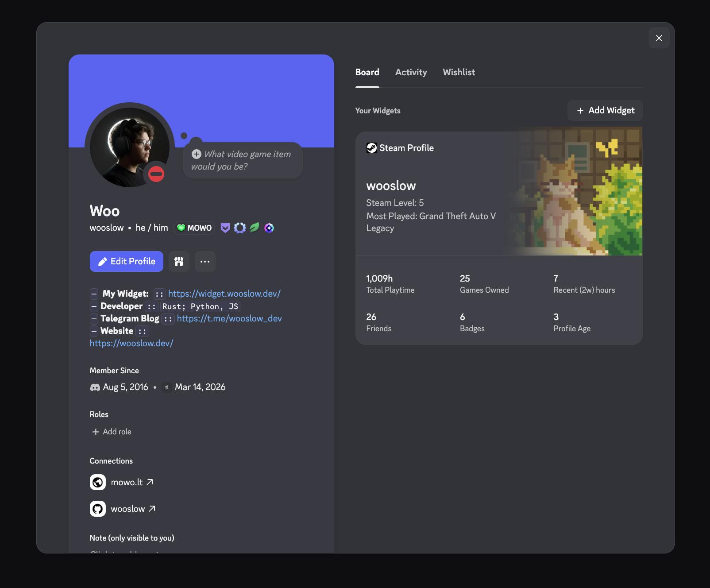This screenshot has height=588, width=710.
Task: Click the purple diamond quest badge
Action: pyautogui.click(x=269, y=228)
